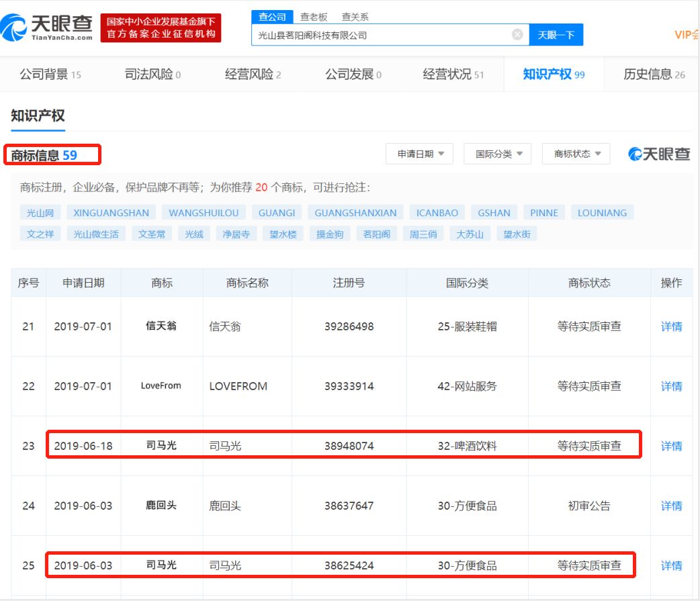The height and width of the screenshot is (601, 700).
Task: Open 详情 for trademark 司马光 number 38948074
Action: coord(672,445)
